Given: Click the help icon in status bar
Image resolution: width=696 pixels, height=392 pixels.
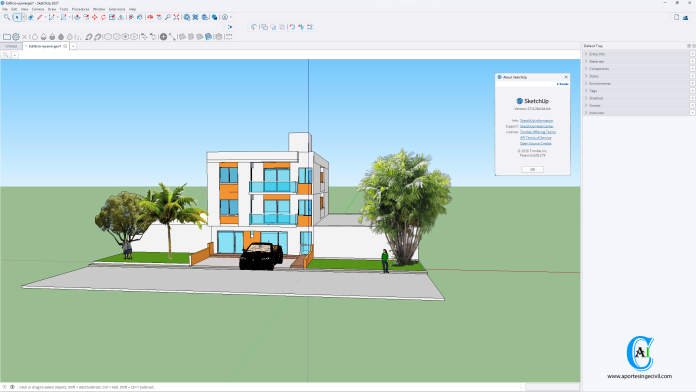Looking at the screenshot, I should pos(5,387).
